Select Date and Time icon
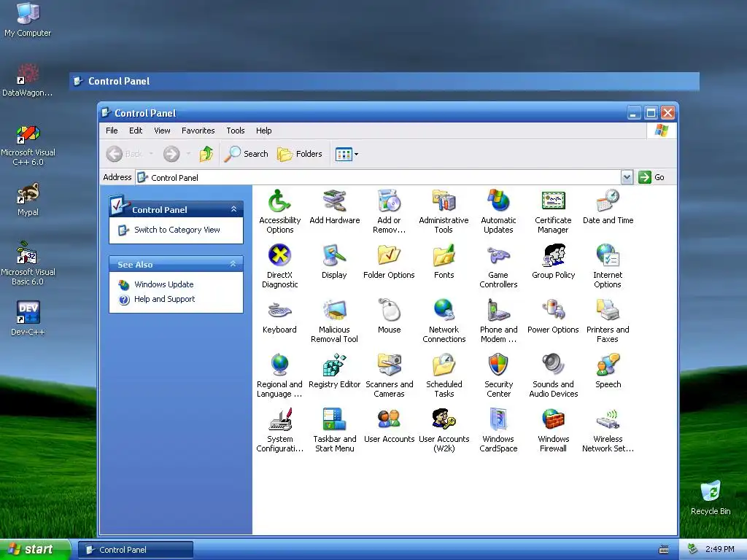Screen dimensions: 747x560 608,201
